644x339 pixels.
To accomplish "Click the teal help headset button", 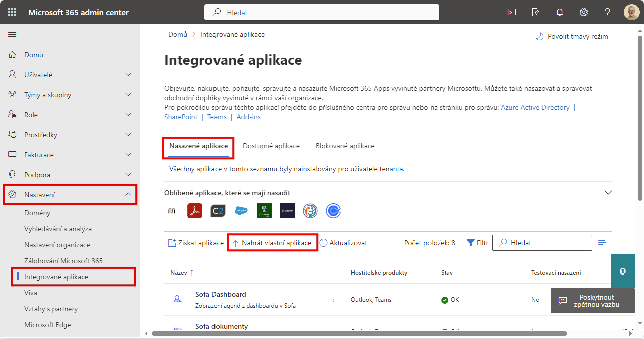I will point(623,271).
